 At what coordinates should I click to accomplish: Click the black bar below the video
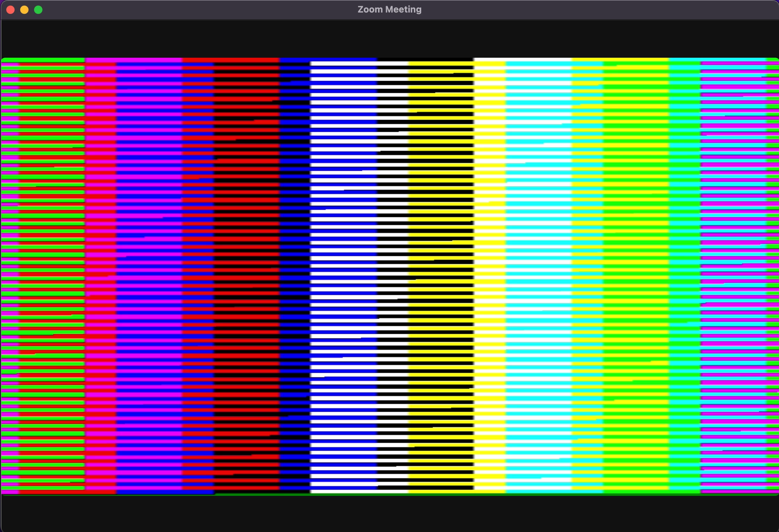coord(389,513)
